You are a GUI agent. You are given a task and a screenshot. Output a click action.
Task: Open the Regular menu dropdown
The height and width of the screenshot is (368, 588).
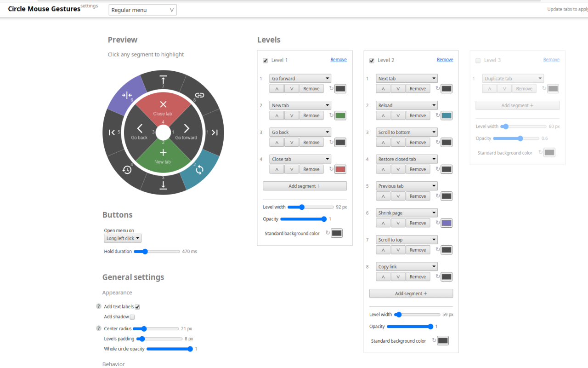(x=142, y=9)
